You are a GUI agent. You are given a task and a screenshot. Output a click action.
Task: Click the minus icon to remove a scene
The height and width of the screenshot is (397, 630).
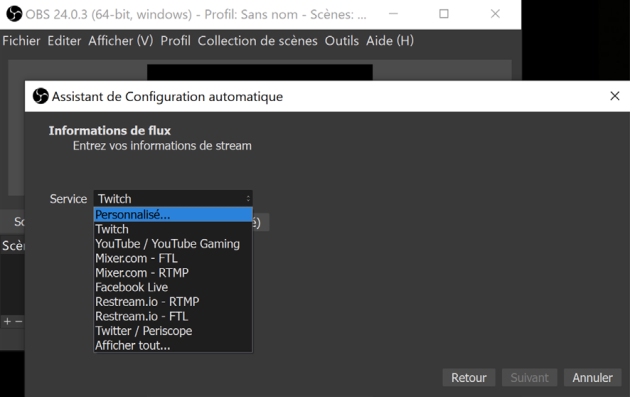(x=18, y=321)
